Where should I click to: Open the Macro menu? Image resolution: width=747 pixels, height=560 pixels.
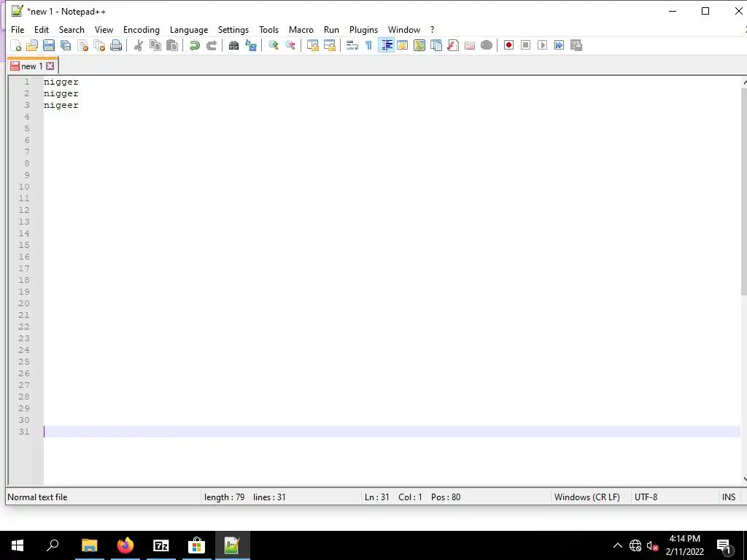click(301, 29)
